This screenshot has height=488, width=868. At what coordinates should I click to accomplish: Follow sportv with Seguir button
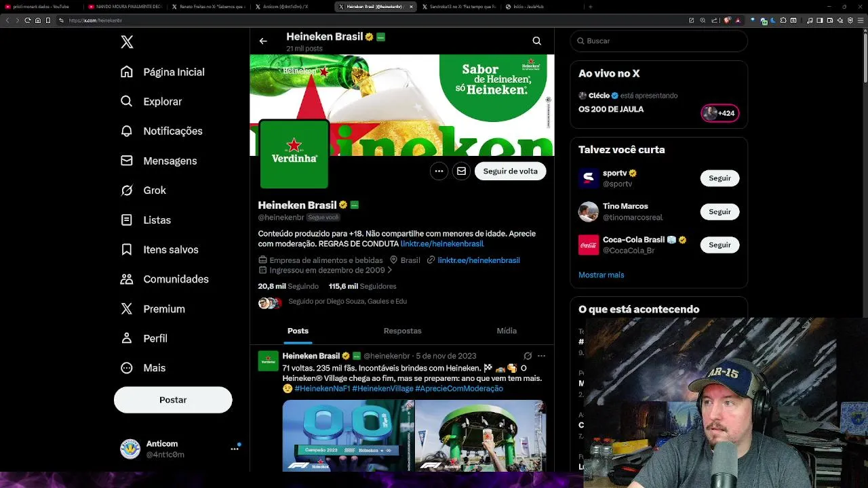719,178
